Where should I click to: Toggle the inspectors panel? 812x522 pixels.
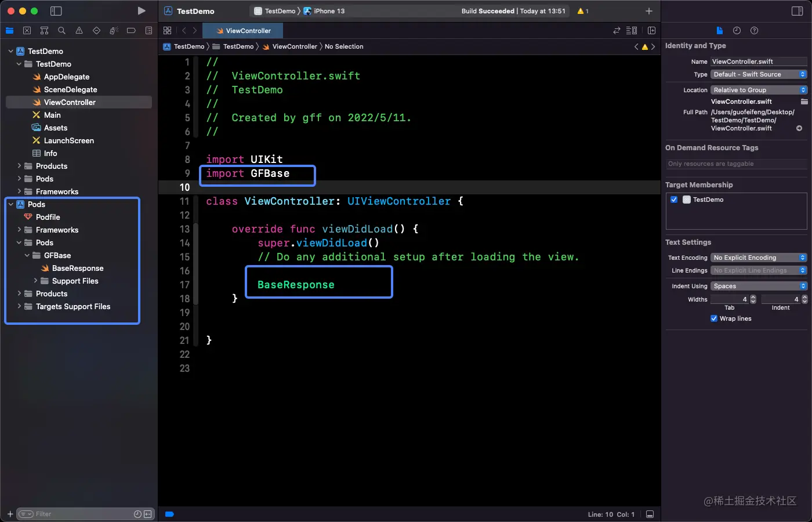[797, 11]
